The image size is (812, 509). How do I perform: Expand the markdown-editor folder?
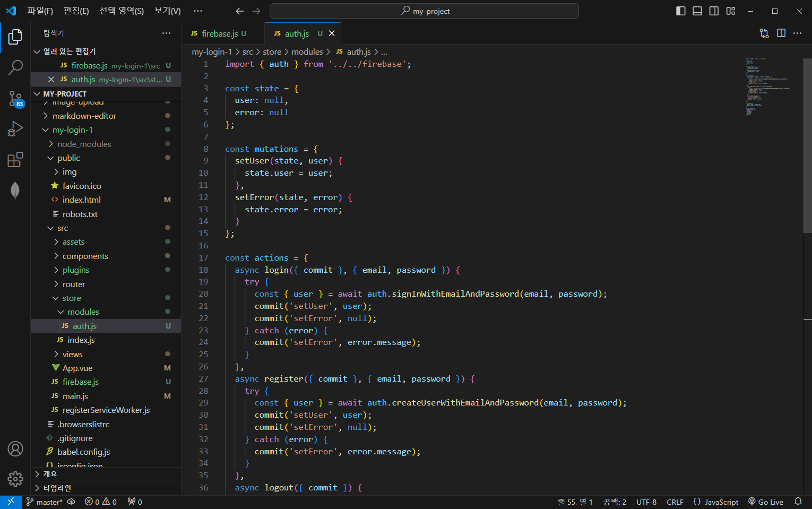pos(106,116)
